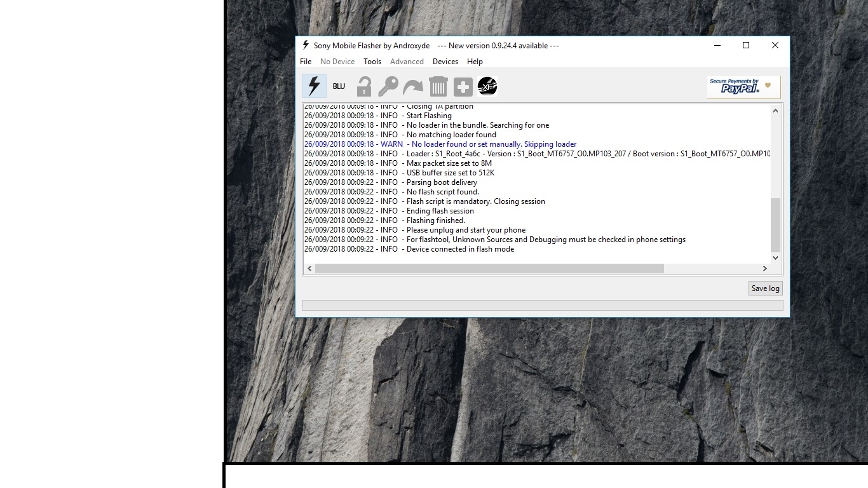Screen dimensions: 868x488
Task: Open the No Device menu
Action: 337,62
